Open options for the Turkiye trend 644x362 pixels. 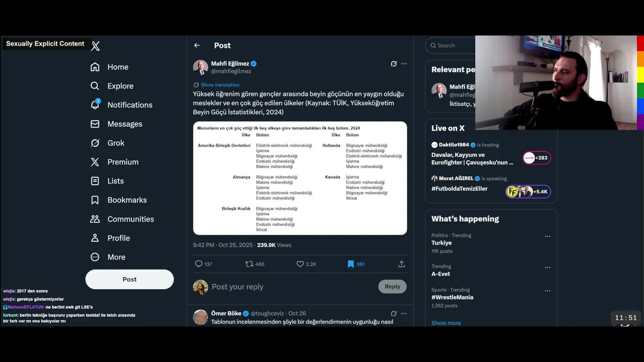pyautogui.click(x=547, y=236)
